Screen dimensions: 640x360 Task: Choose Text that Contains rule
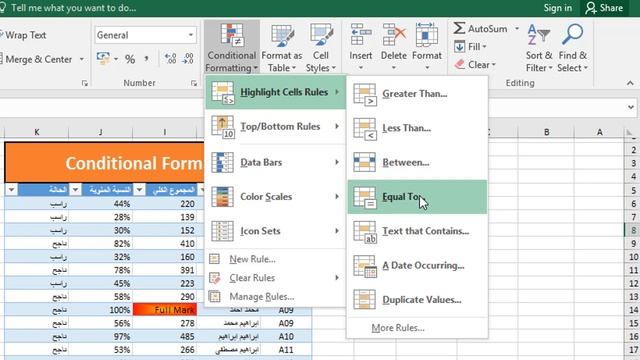click(x=417, y=231)
